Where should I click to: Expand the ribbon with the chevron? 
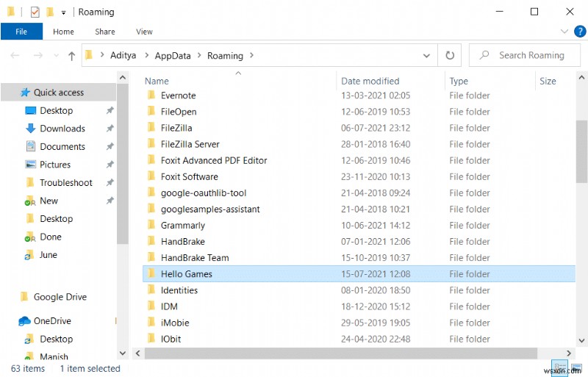(x=564, y=32)
